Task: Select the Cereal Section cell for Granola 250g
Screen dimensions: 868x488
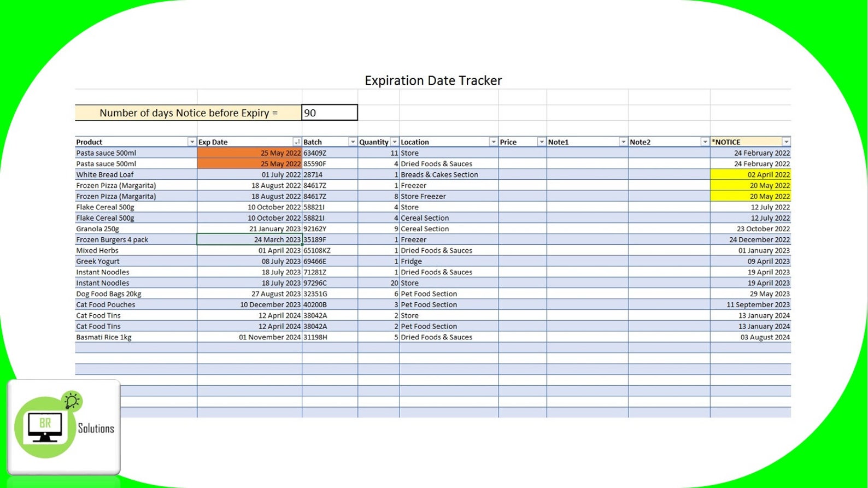Action: 449,229
